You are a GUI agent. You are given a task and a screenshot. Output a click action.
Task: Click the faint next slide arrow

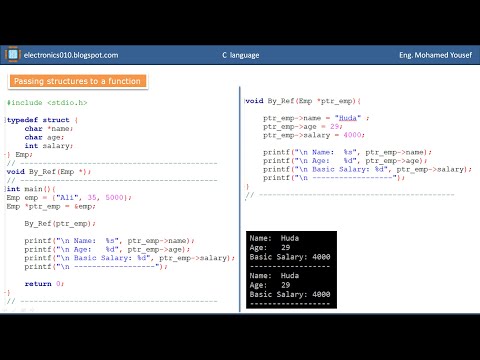click(32, 310)
